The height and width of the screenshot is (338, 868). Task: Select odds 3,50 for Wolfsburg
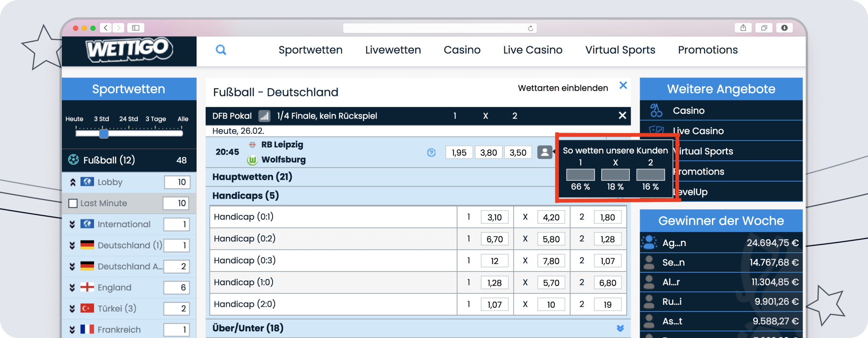(518, 153)
